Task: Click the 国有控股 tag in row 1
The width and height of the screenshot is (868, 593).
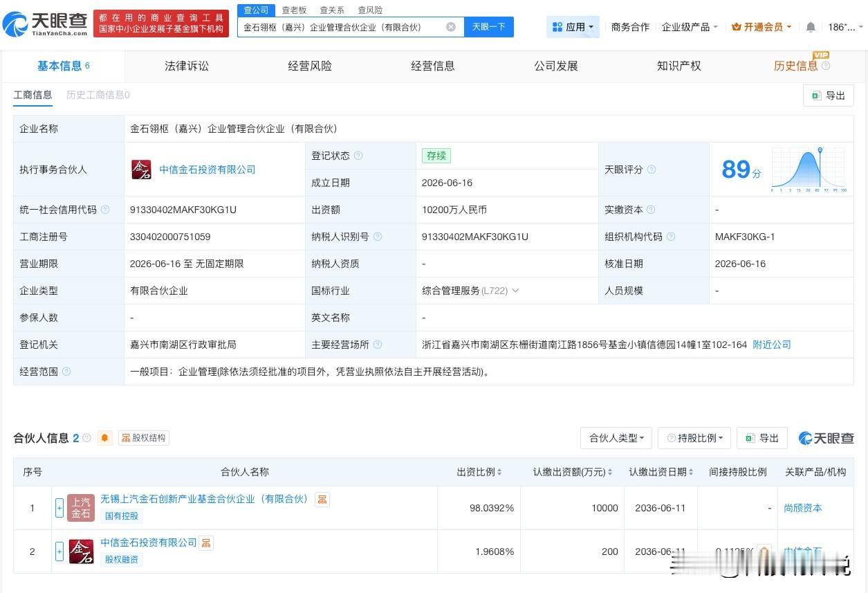Action: (122, 516)
